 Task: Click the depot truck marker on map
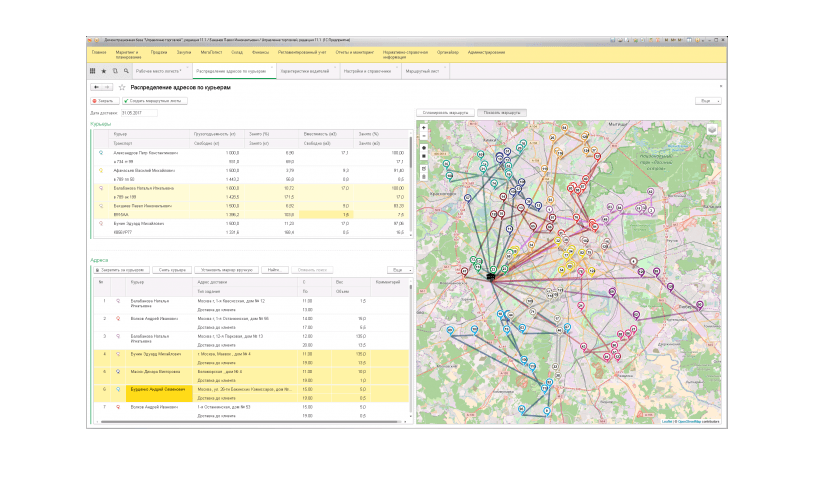click(x=491, y=277)
